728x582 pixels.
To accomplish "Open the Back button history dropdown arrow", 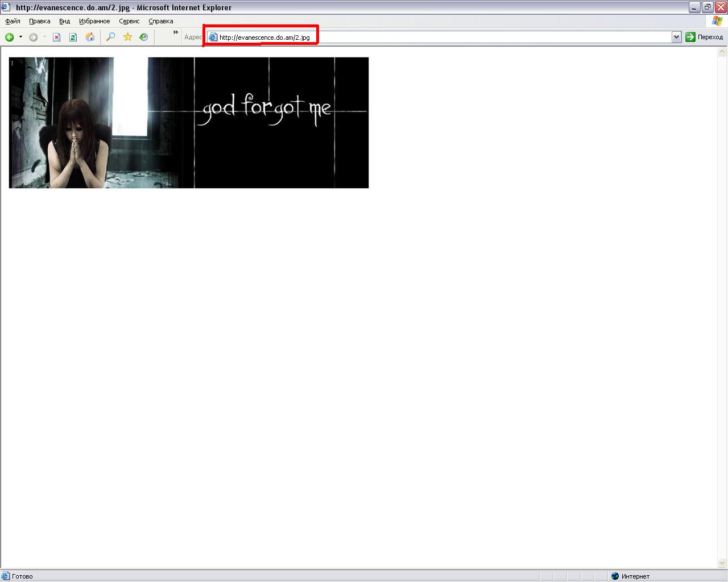I will [x=20, y=37].
